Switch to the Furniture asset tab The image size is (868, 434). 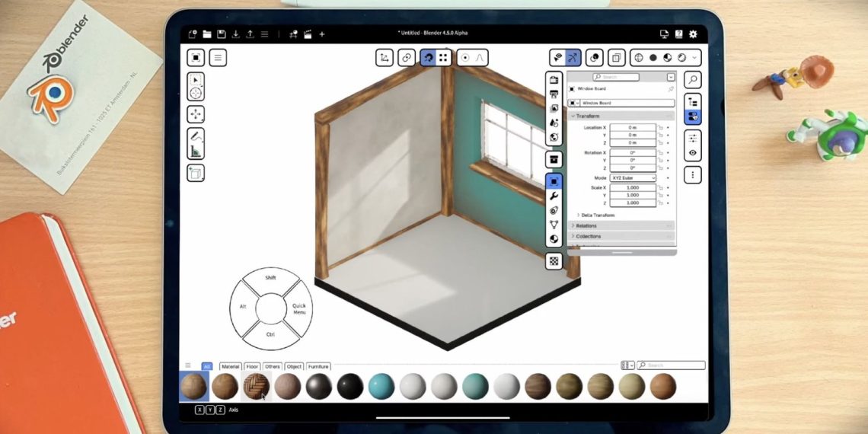[318, 366]
